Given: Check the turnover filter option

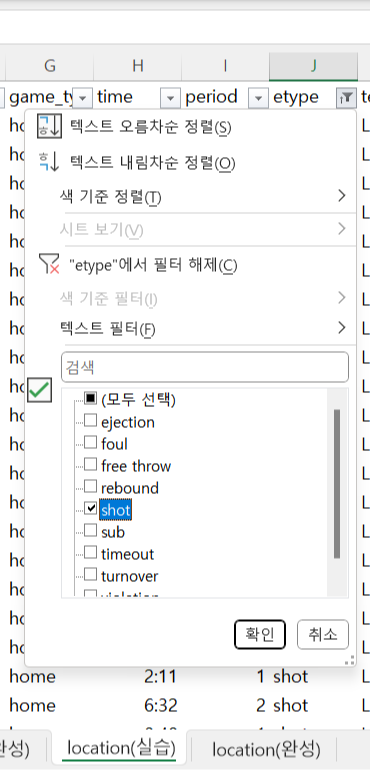Looking at the screenshot, I should coord(90,575).
